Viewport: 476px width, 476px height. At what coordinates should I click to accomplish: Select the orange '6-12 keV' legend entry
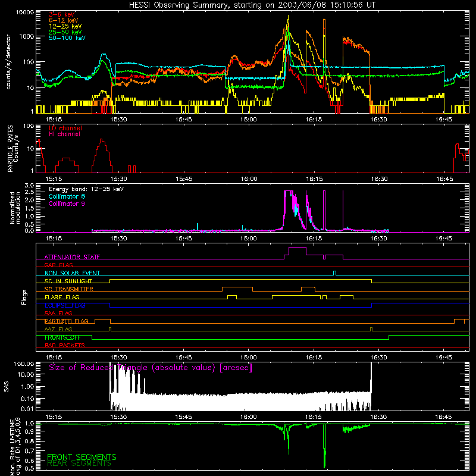click(x=64, y=20)
